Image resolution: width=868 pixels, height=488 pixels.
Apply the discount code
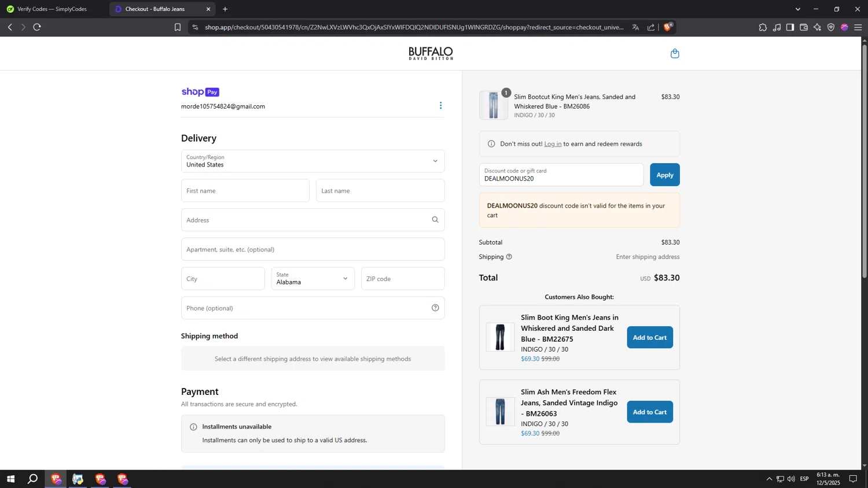click(x=665, y=175)
